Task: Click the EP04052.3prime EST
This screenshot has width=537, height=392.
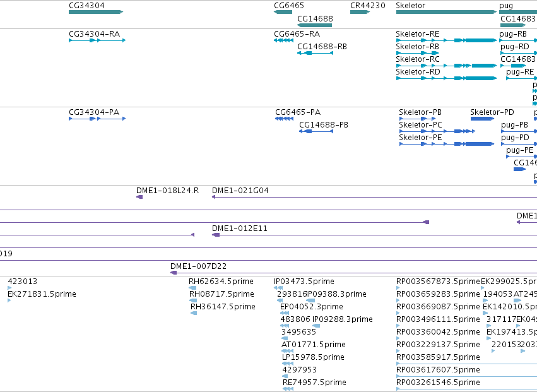Action: click(285, 314)
